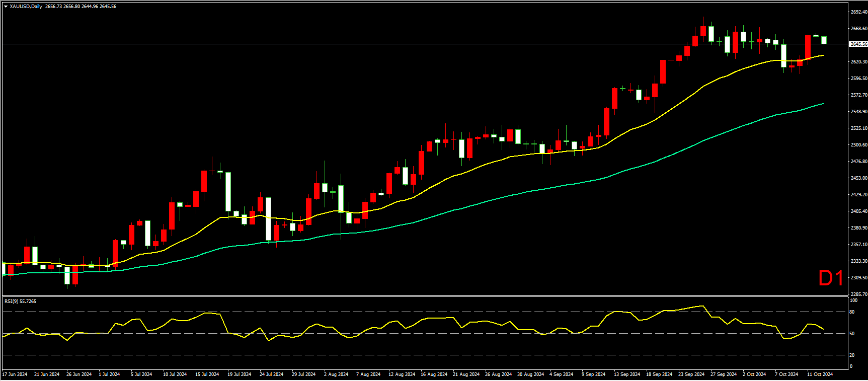Click the 7 Oct 2024 date label
The width and height of the screenshot is (868, 381).
coord(786,374)
